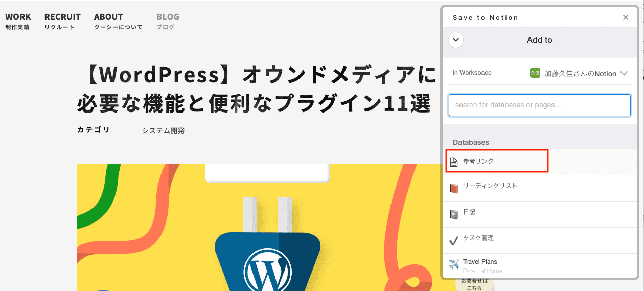Select the リーディングリスト database
This screenshot has height=291, width=644.
point(540,188)
